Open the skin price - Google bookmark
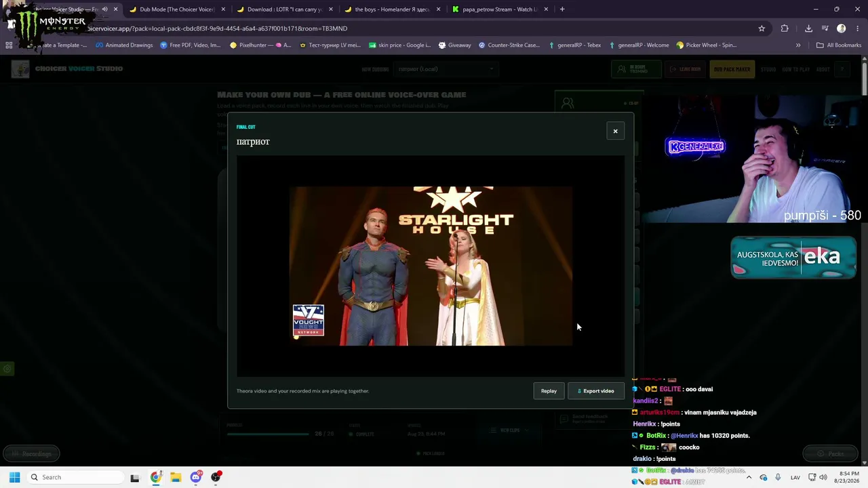The width and height of the screenshot is (868, 488). [x=399, y=45]
